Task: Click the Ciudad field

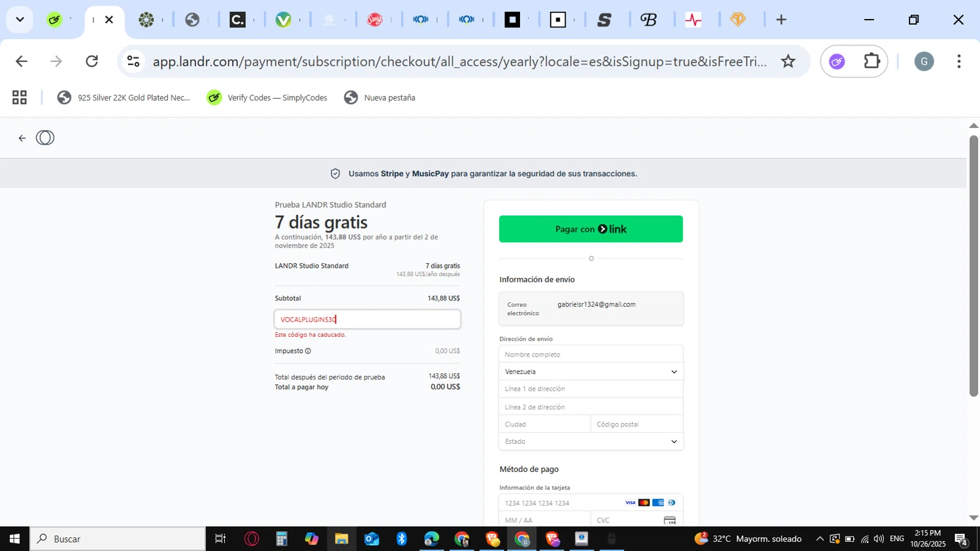Action: 545,424
